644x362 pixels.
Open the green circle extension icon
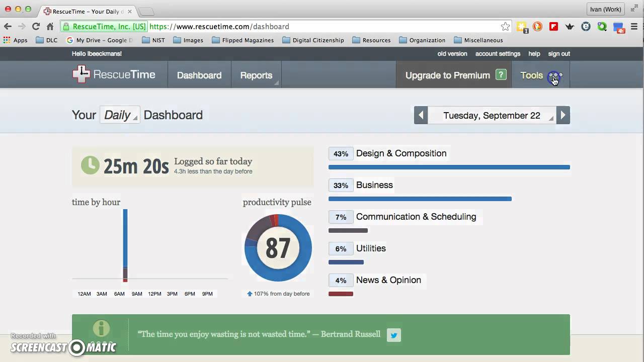click(602, 27)
